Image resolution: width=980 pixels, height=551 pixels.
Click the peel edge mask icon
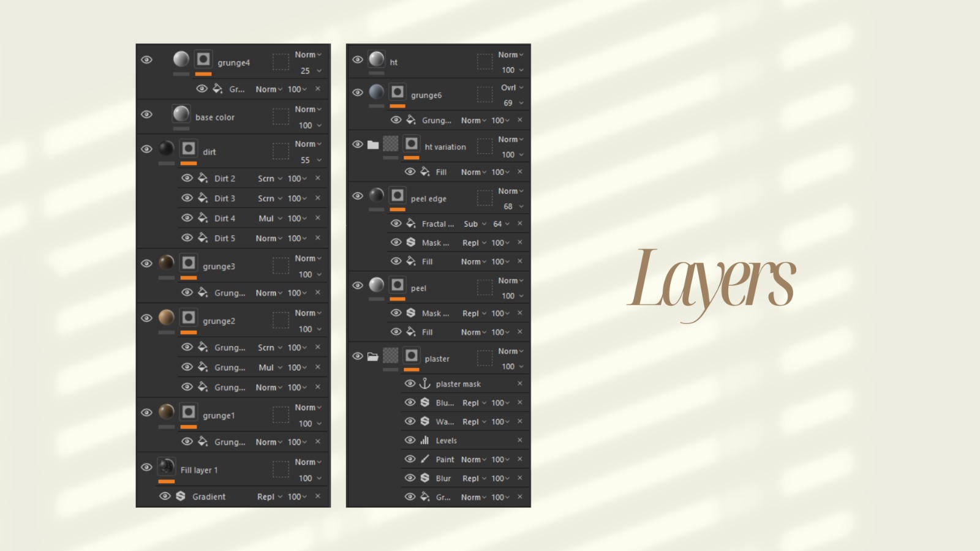(398, 195)
